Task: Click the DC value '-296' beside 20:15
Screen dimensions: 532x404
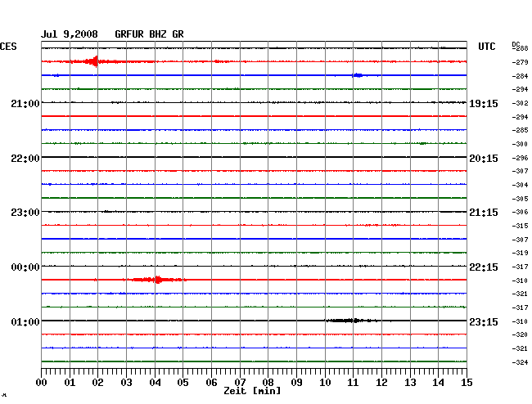Action: (521, 158)
